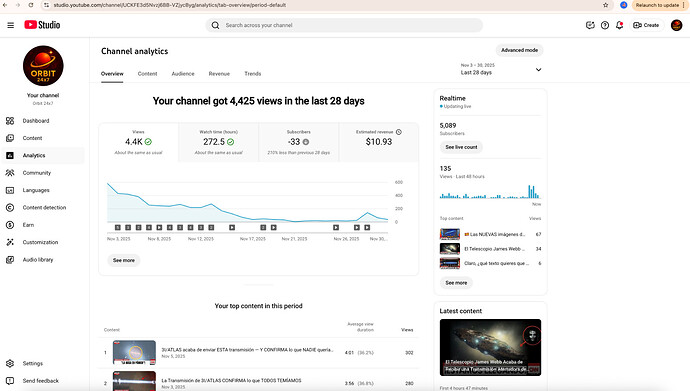Open the notifications bell
690x391 pixels.
click(x=620, y=25)
